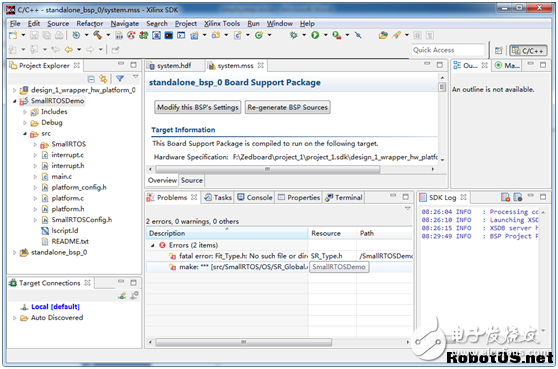The width and height of the screenshot is (558, 369).
Task: Select main.c in Project Explorer
Action: [62, 177]
